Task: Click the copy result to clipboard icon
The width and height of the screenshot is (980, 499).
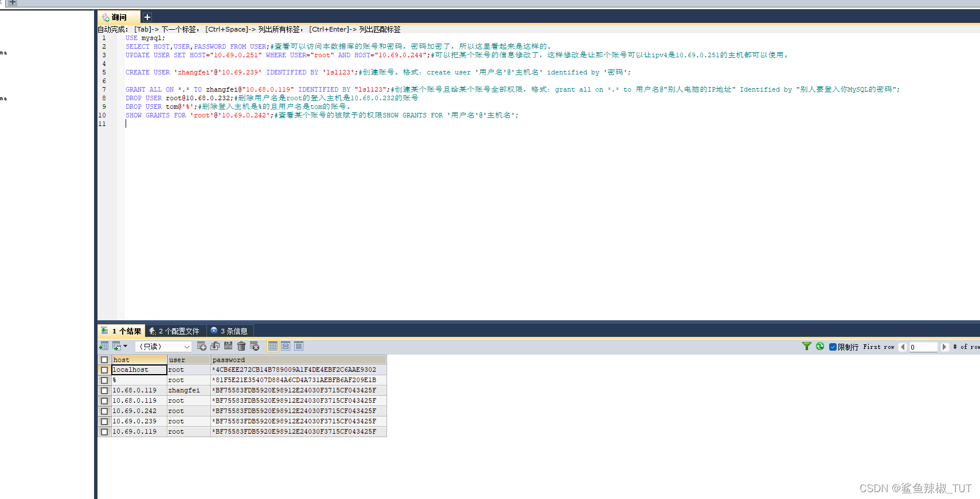Action: tap(116, 346)
